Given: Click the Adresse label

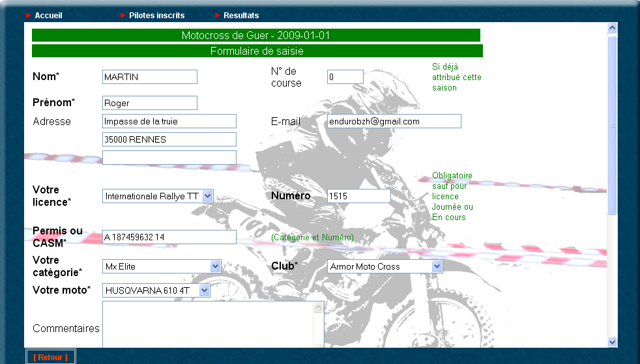Looking at the screenshot, I should point(52,122).
